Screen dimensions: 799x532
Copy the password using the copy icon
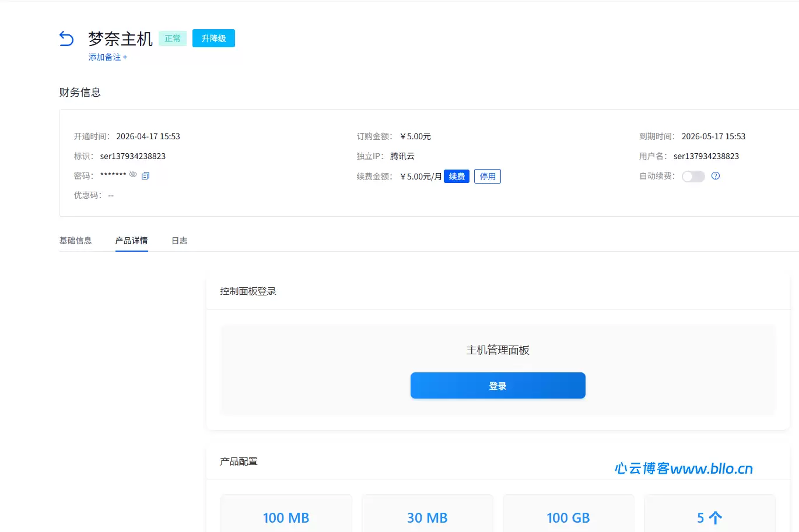146,175
